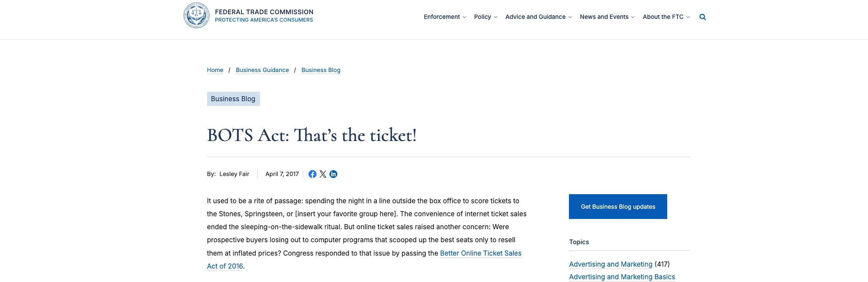868x282 pixels.
Task: Open the site search magnifier icon
Action: tap(703, 17)
